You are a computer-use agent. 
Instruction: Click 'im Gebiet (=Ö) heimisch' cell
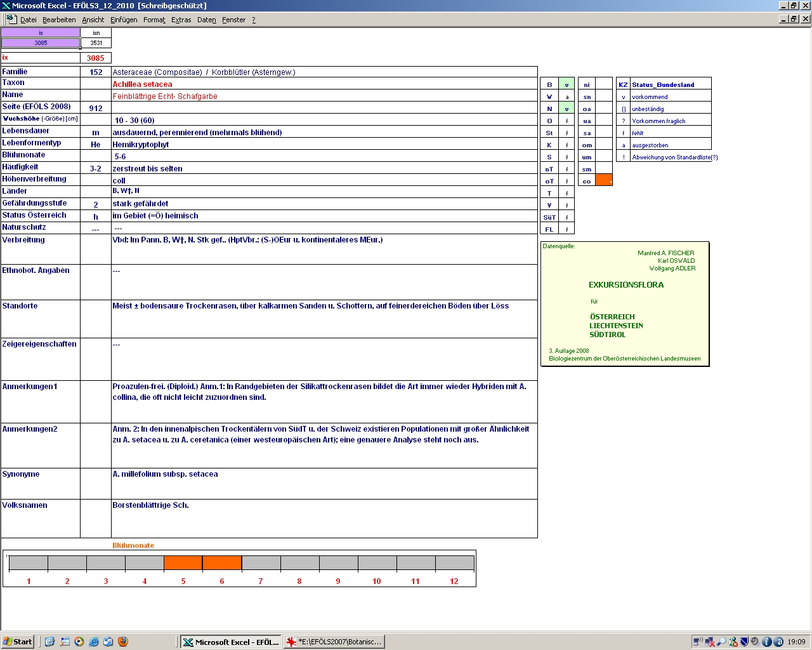point(324,216)
